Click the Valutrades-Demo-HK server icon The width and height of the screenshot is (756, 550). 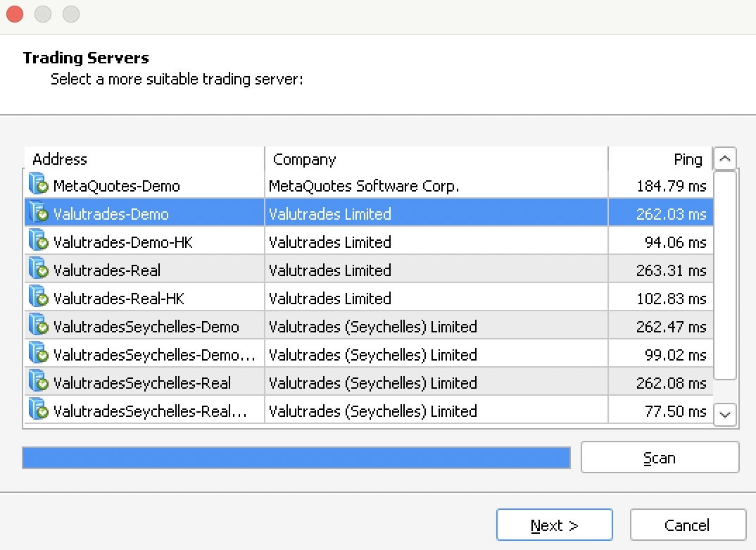point(38,242)
